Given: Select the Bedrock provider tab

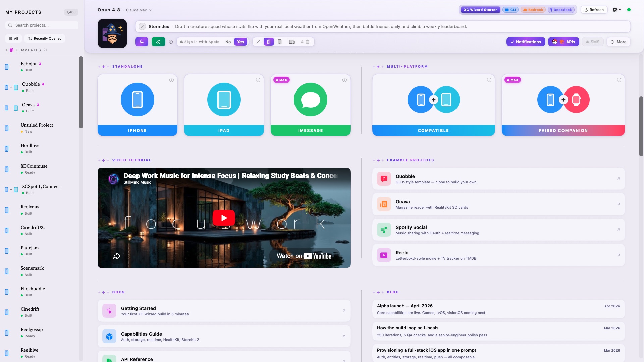Looking at the screenshot, I should coord(533,10).
